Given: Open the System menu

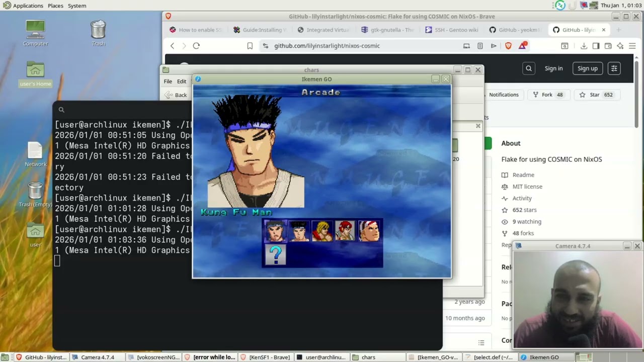Looking at the screenshot, I should pos(77,6).
